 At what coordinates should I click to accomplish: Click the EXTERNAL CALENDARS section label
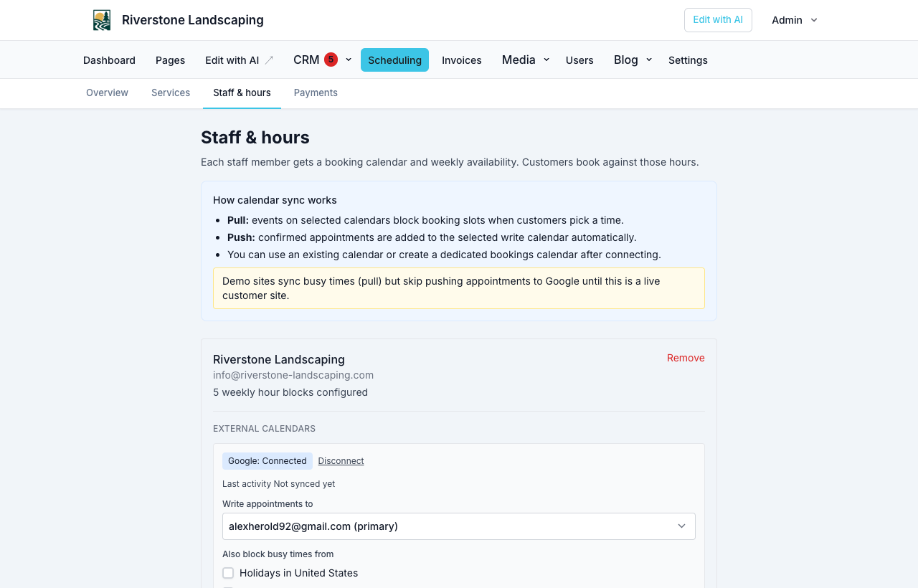click(264, 429)
